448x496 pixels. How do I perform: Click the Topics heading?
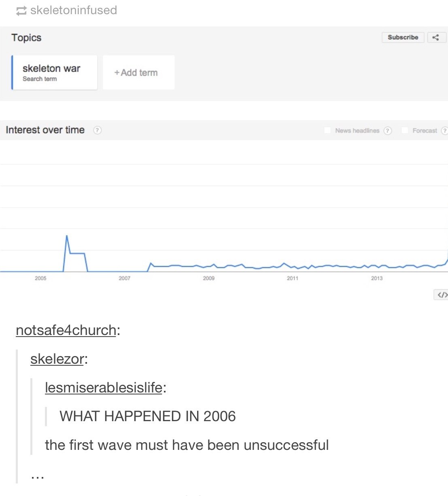pos(26,38)
